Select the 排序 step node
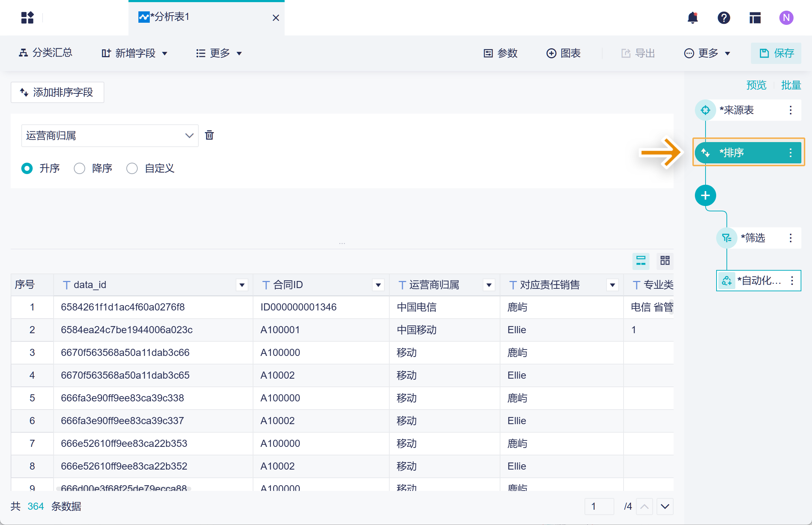 [x=748, y=153]
